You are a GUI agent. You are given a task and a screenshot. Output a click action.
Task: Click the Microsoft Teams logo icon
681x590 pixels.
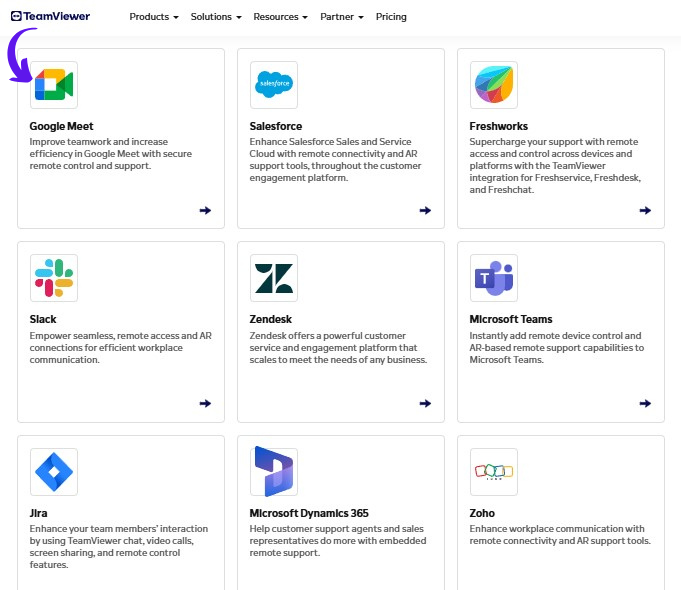click(494, 278)
